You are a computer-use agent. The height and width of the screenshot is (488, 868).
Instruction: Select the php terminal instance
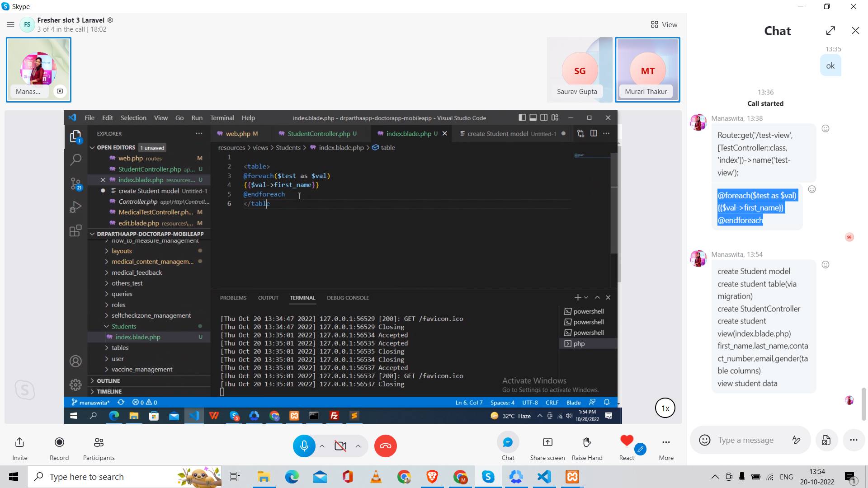pos(588,344)
